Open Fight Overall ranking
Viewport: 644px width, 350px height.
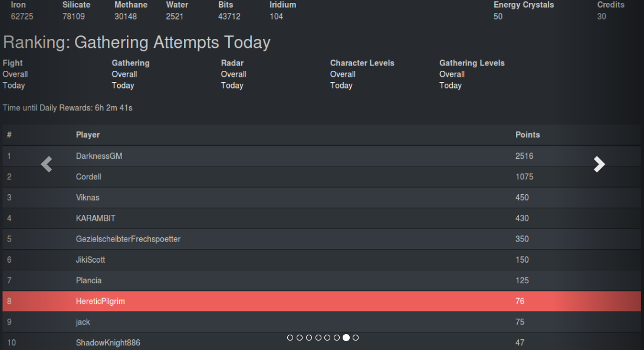(15, 74)
